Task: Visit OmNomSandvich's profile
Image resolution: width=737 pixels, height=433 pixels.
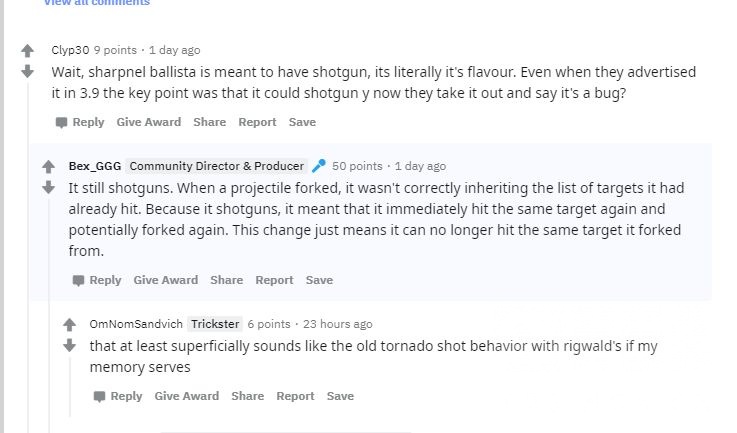Action: [x=136, y=324]
